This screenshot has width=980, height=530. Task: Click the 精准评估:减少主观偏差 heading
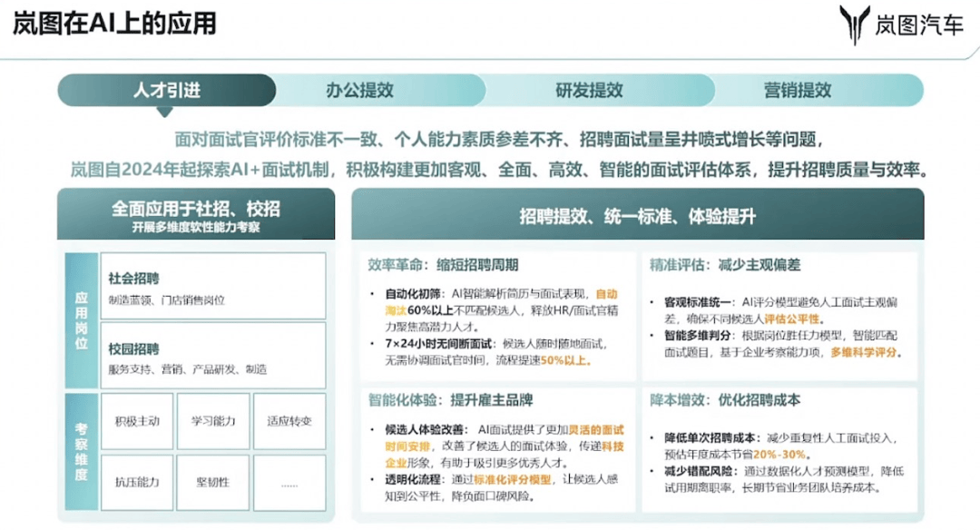[x=724, y=265]
